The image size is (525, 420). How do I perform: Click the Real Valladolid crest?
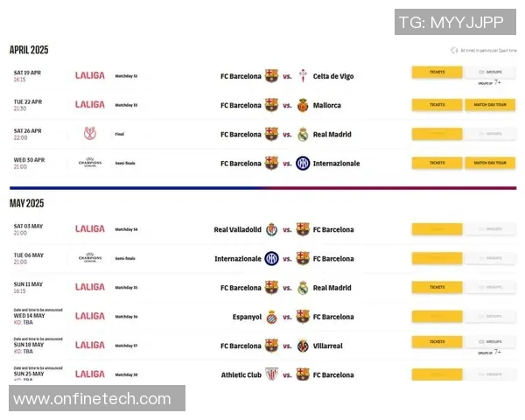[271, 229]
